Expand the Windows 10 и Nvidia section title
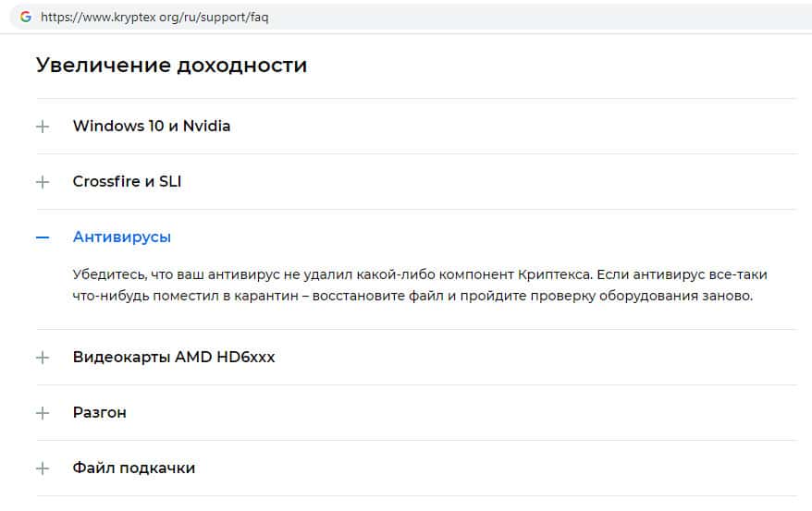This screenshot has height=511, width=812. pyautogui.click(x=152, y=127)
